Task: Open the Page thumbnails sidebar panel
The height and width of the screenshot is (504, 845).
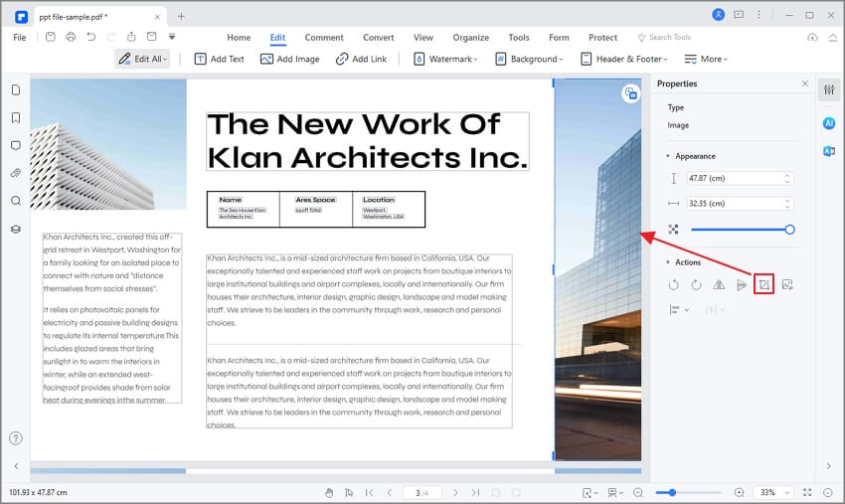Action: point(16,89)
